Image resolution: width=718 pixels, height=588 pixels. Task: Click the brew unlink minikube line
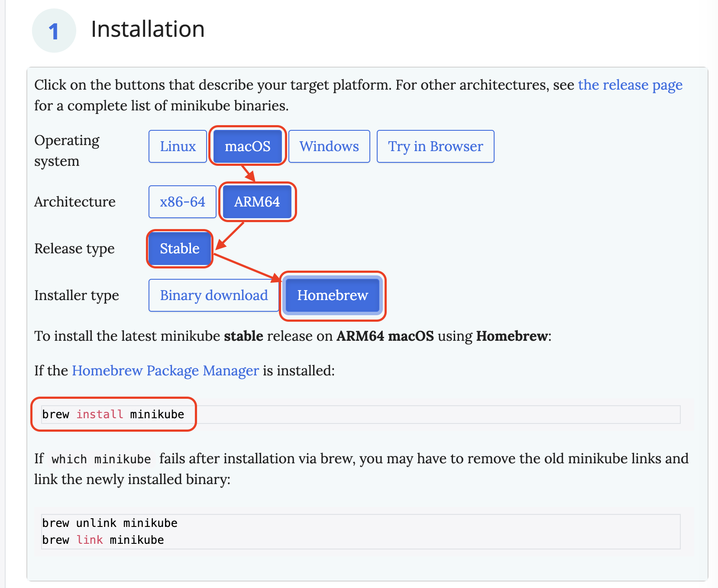coord(110,523)
